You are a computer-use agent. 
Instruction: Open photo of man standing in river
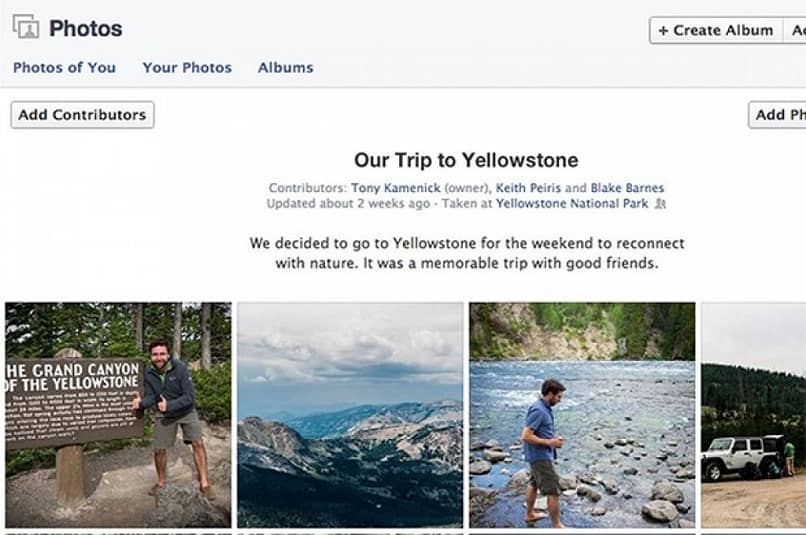(582, 415)
